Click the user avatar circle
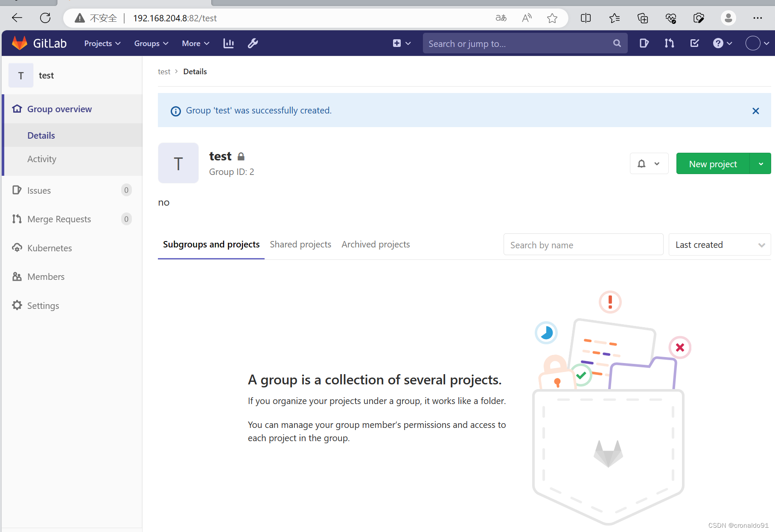The image size is (775, 532). click(x=753, y=43)
